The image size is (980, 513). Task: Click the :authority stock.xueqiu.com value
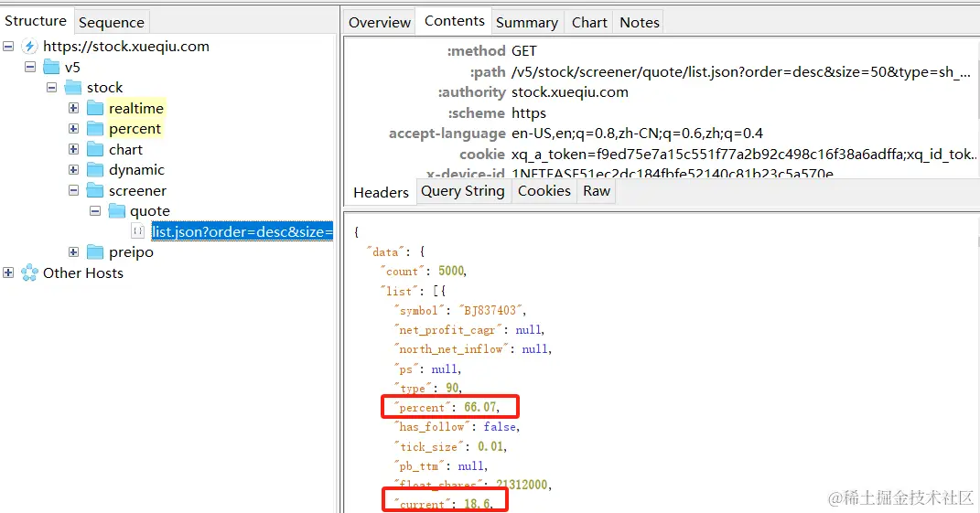569,92
